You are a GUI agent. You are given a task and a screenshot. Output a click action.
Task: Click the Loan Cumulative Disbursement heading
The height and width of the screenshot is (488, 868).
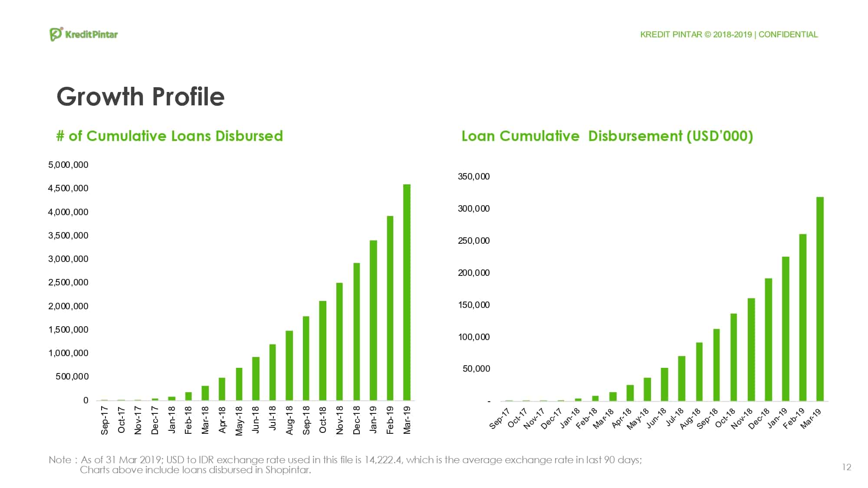point(607,136)
